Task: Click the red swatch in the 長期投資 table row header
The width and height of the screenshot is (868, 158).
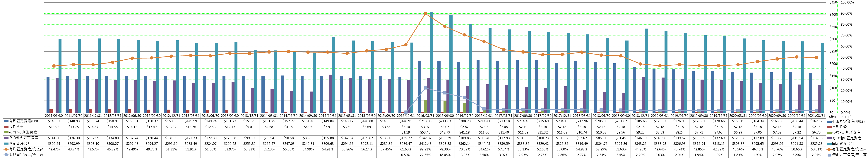Action: [6, 127]
